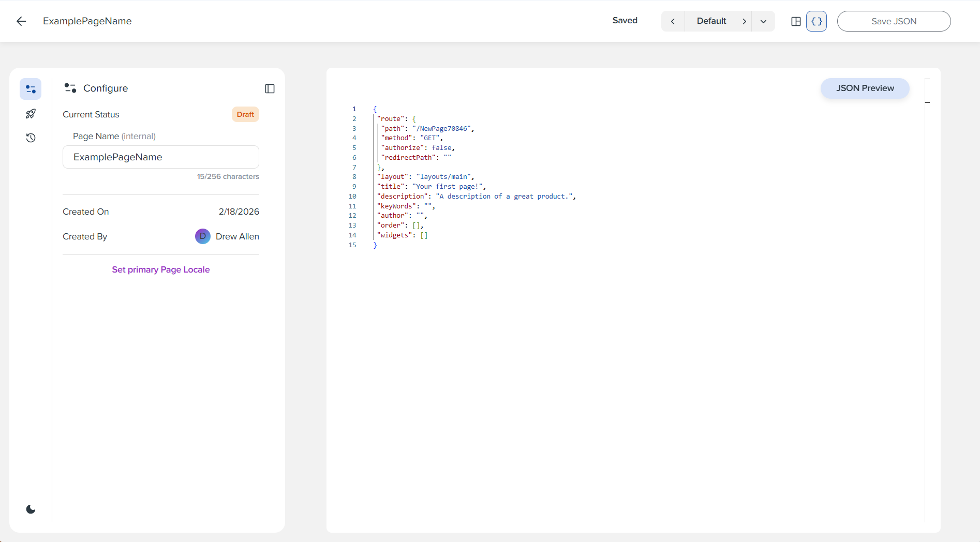Screen dimensions: 980x542
Task: Select the publish rocket icon
Action: [x=31, y=113]
